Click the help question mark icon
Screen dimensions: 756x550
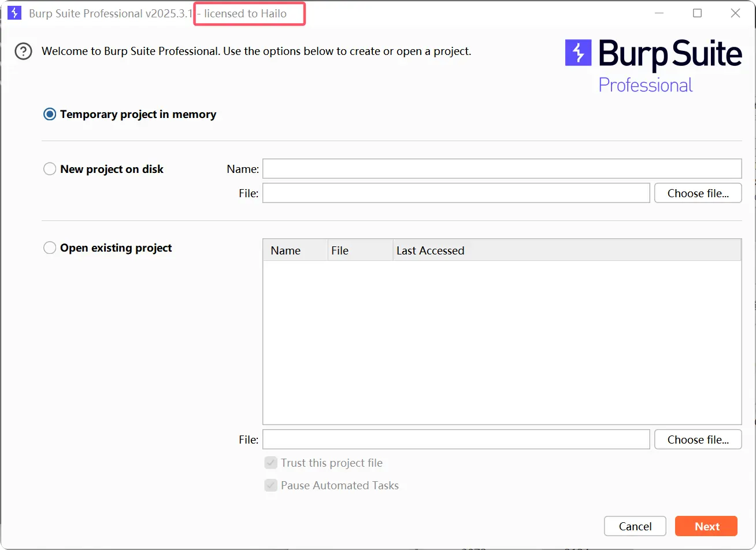point(23,51)
